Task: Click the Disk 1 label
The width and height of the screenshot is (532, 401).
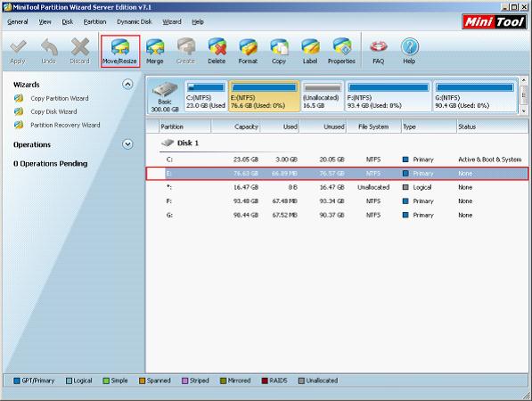Action: (188, 143)
